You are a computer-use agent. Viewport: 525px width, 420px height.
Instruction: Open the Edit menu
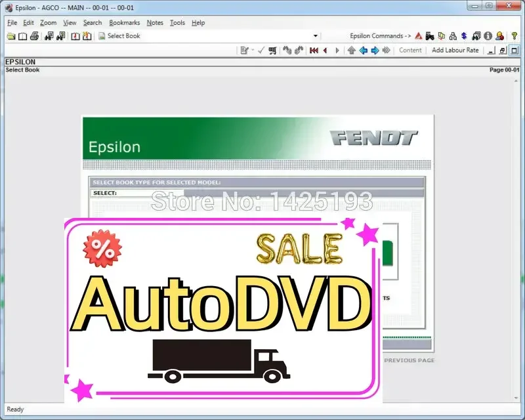[28, 23]
